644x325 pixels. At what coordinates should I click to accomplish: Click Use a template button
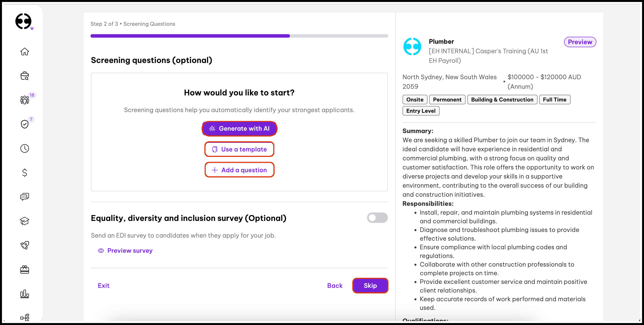pyautogui.click(x=239, y=149)
